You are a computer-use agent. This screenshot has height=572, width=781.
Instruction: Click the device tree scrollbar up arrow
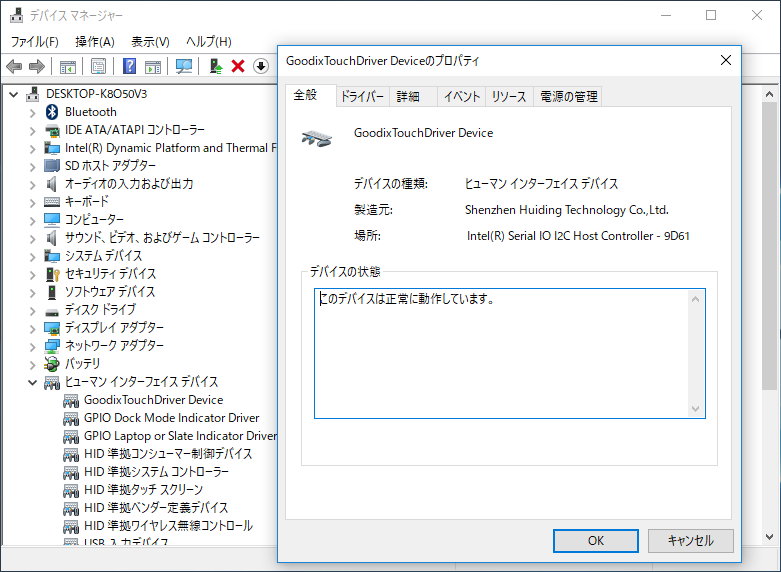770,94
